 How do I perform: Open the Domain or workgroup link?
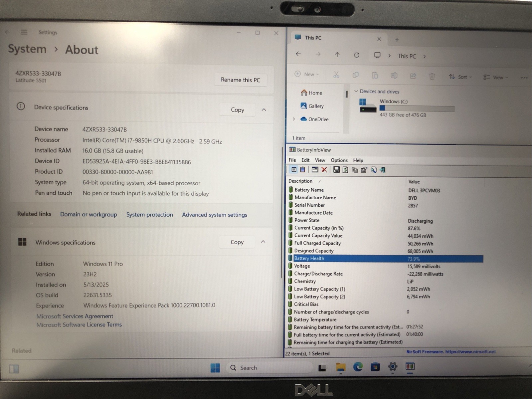pos(89,215)
